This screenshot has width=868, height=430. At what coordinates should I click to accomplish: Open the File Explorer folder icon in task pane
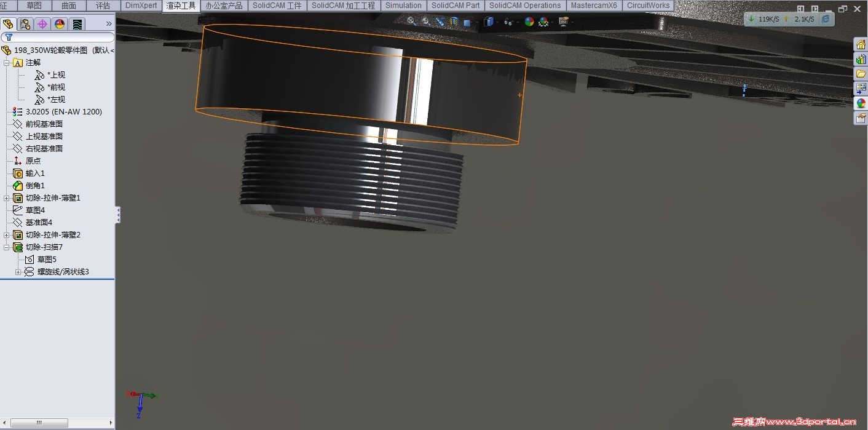(861, 74)
